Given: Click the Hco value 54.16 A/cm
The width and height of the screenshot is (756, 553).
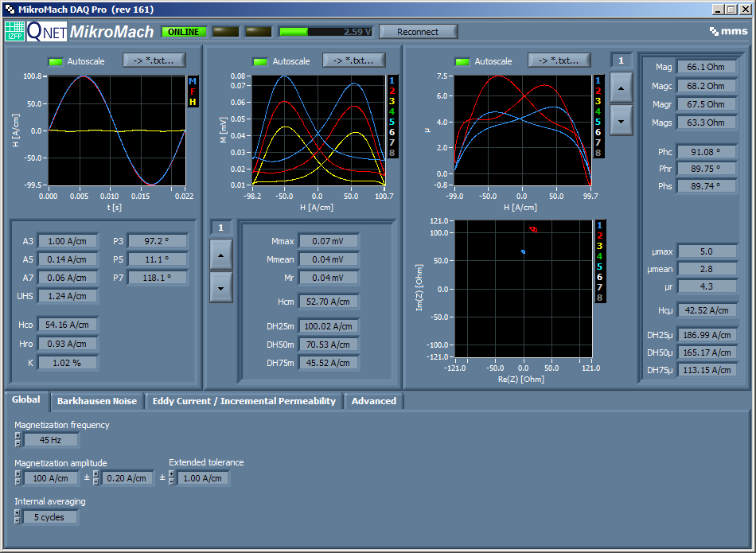Looking at the screenshot, I should pyautogui.click(x=68, y=325).
